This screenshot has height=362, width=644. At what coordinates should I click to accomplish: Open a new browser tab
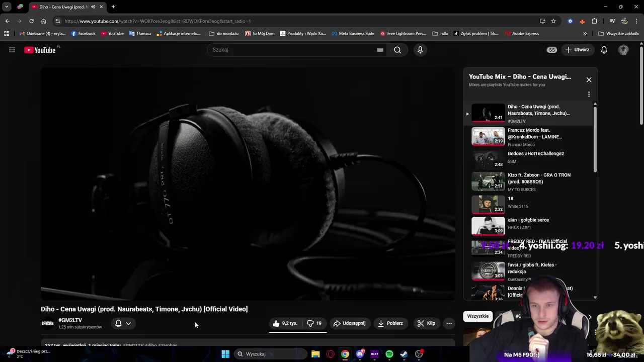pyautogui.click(x=113, y=7)
